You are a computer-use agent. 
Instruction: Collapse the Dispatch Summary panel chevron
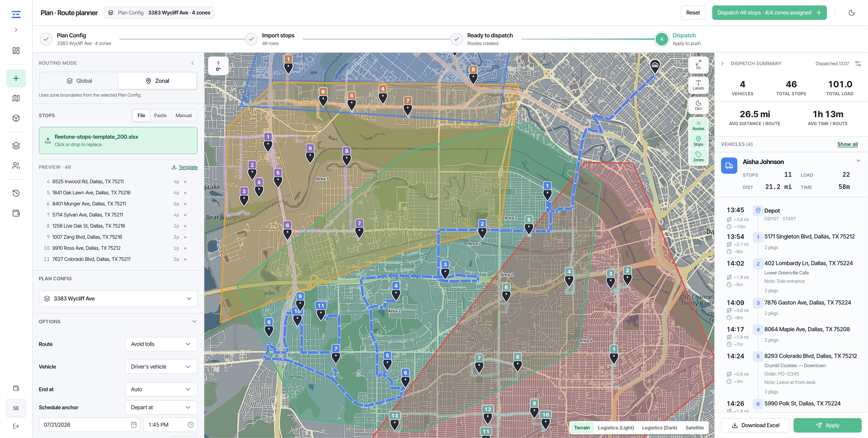(722, 63)
